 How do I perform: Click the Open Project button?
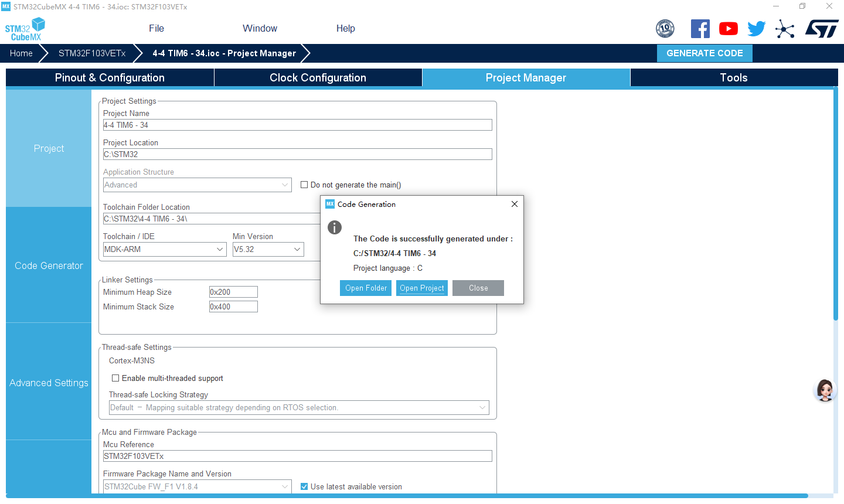click(x=422, y=288)
